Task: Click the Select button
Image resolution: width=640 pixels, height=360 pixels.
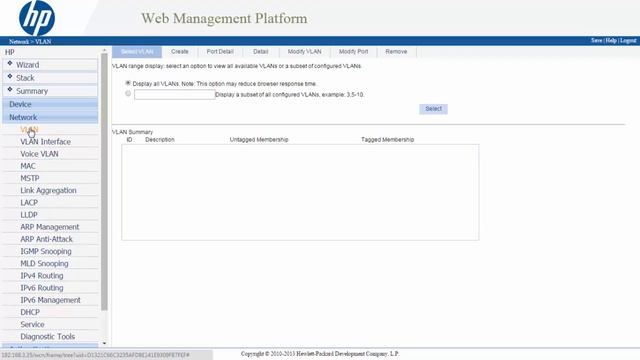Action: point(433,109)
